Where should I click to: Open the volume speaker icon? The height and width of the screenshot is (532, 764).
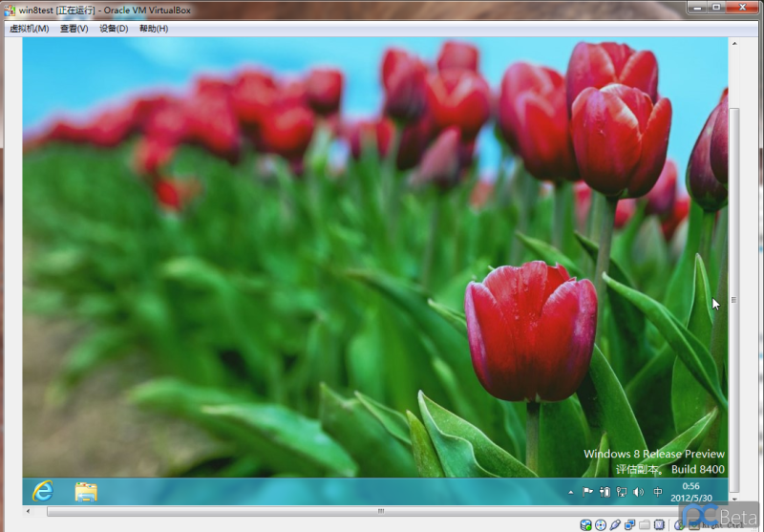(638, 492)
